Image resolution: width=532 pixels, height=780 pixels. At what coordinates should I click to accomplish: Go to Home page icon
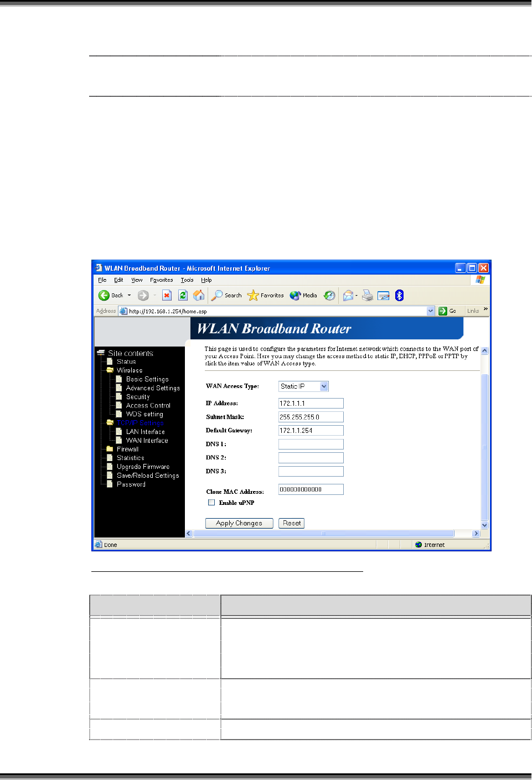(199, 296)
